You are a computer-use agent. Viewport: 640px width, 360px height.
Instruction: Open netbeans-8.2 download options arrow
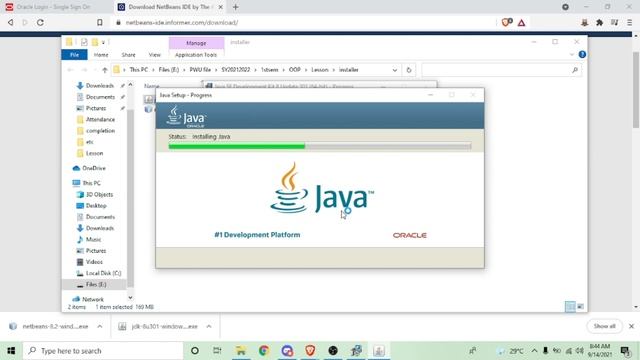click(100, 327)
